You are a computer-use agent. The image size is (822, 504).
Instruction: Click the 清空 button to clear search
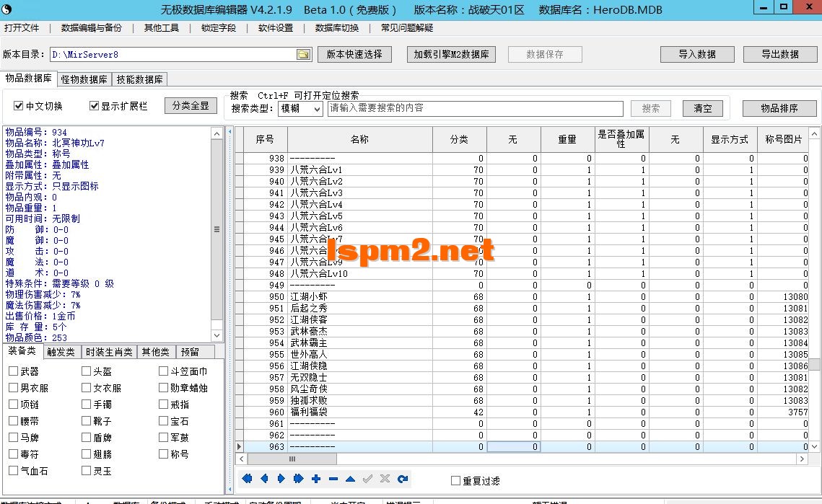[702, 108]
